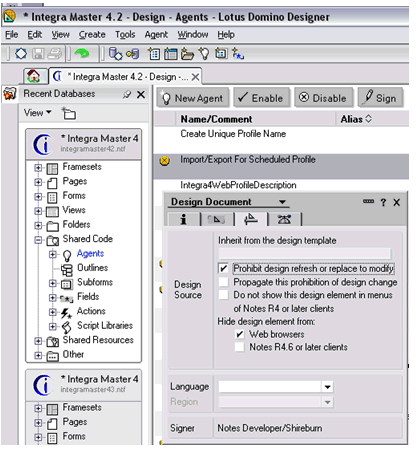Click the shared actions star toolbar icon
Screen dimensions: 416x450
pyautogui.click(x=238, y=54)
